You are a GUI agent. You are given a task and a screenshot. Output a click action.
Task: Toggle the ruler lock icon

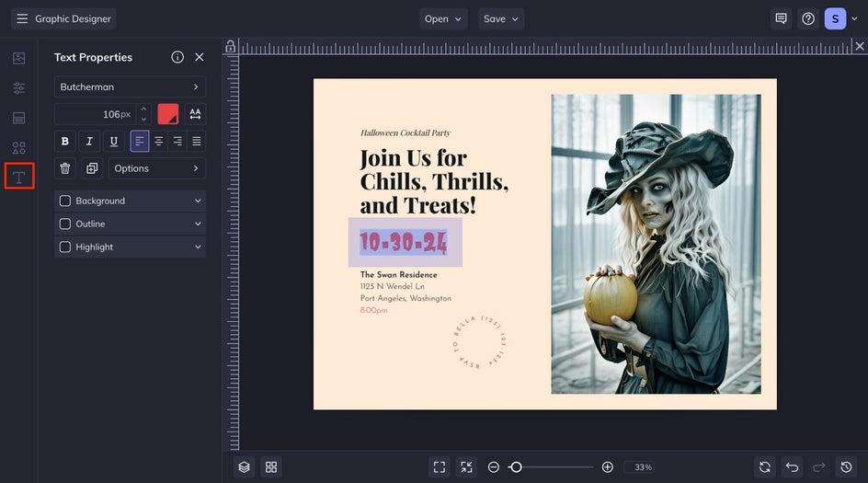pos(230,47)
